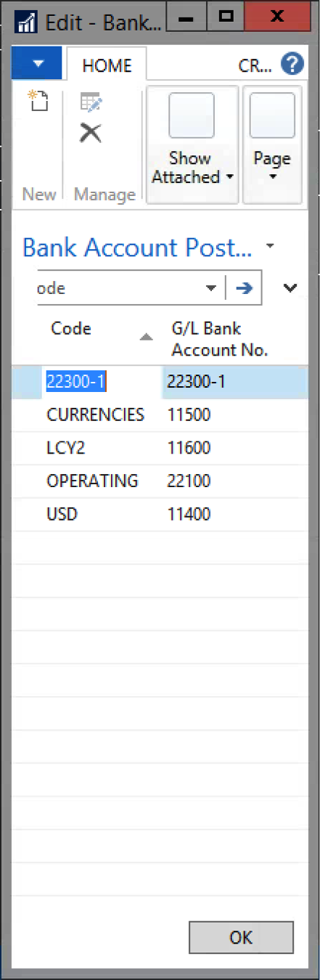The image size is (320, 980).
Task: Expand the filter pane chevron
Action: pos(290,288)
